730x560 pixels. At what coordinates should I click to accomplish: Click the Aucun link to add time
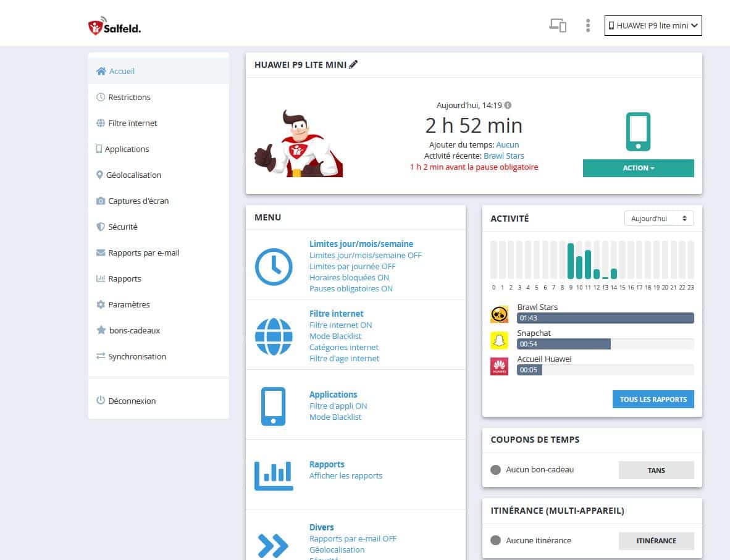[508, 144]
